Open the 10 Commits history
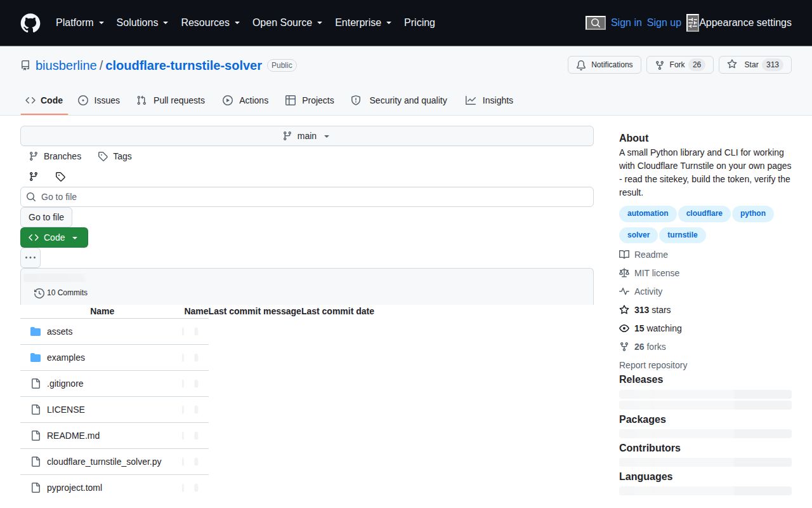This screenshot has height=508, width=812. 61,293
